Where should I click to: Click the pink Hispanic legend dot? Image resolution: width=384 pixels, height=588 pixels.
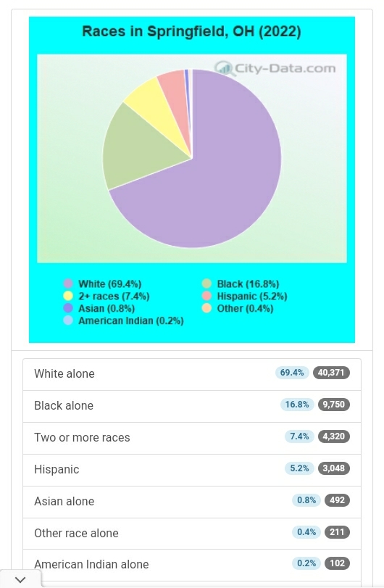point(206,296)
